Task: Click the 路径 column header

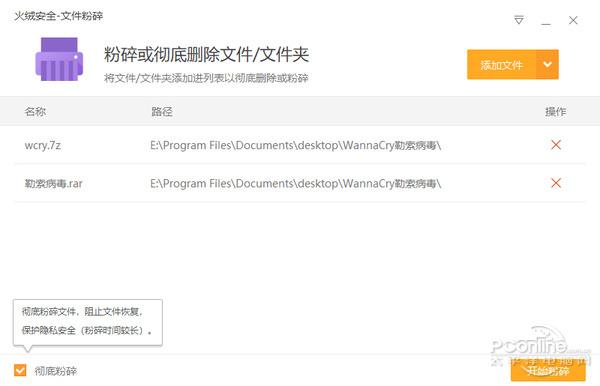Action: pos(162,111)
